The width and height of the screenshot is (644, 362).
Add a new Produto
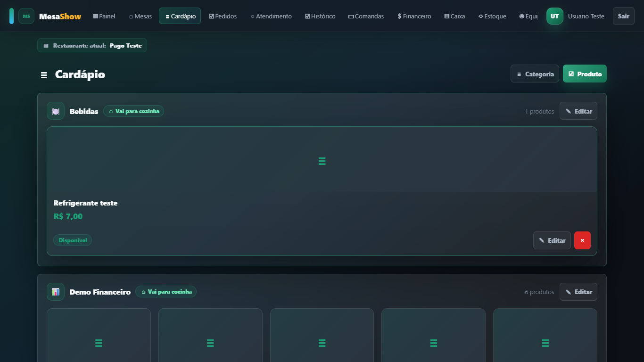tap(585, 74)
